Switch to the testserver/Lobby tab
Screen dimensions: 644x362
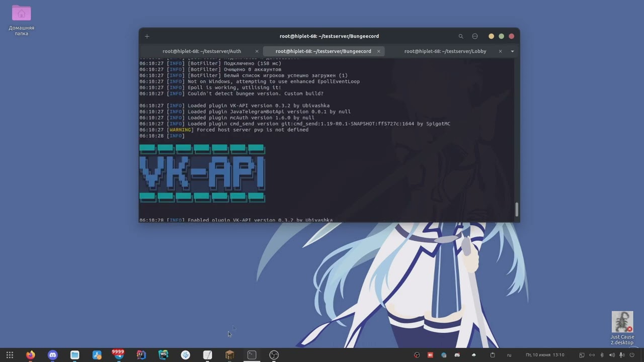click(445, 51)
